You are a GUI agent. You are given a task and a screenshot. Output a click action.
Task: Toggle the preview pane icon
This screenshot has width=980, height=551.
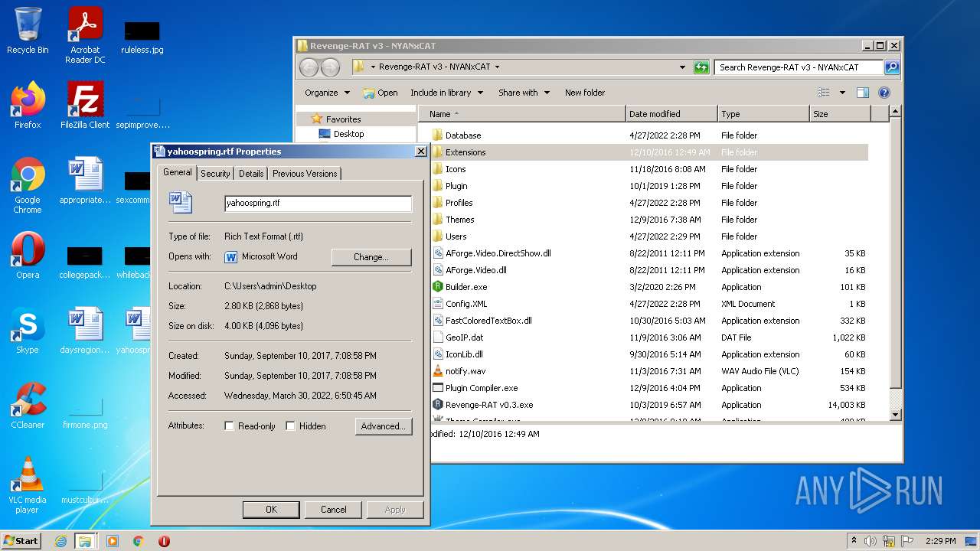pyautogui.click(x=863, y=93)
